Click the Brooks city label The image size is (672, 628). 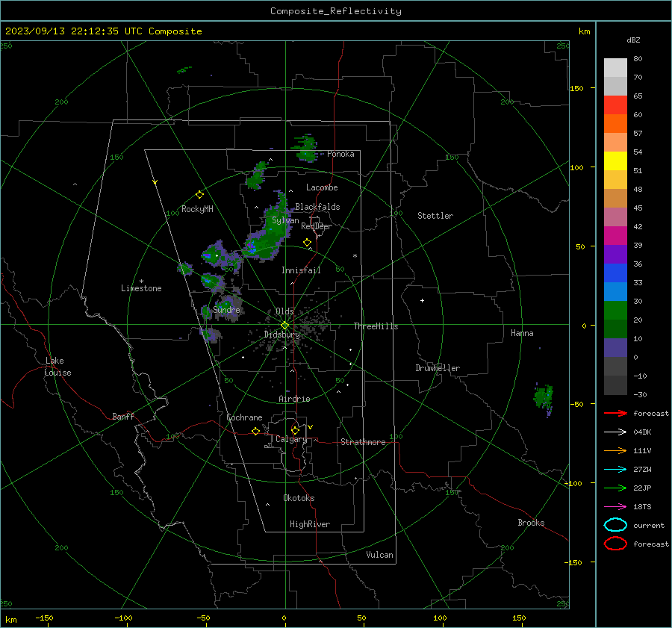click(x=531, y=523)
